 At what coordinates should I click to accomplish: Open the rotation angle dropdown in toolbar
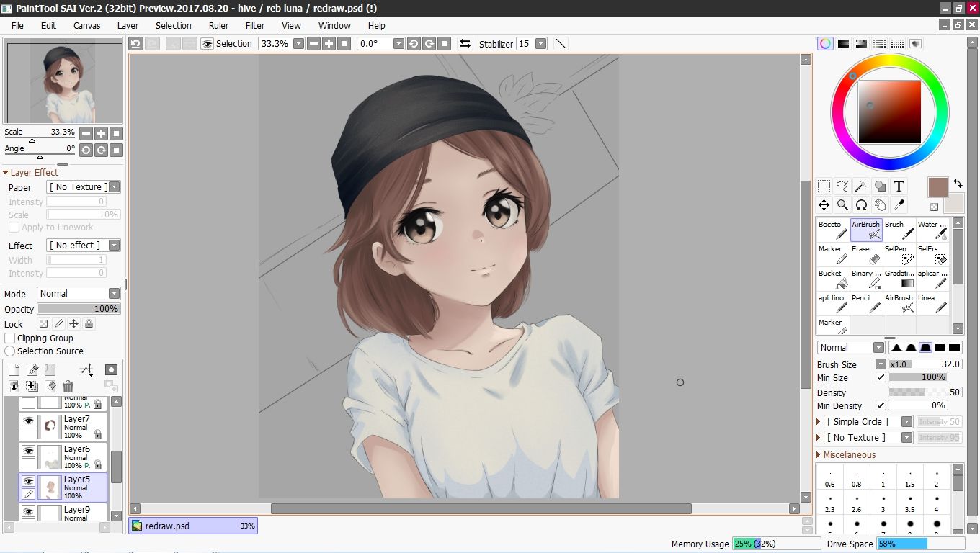[398, 44]
